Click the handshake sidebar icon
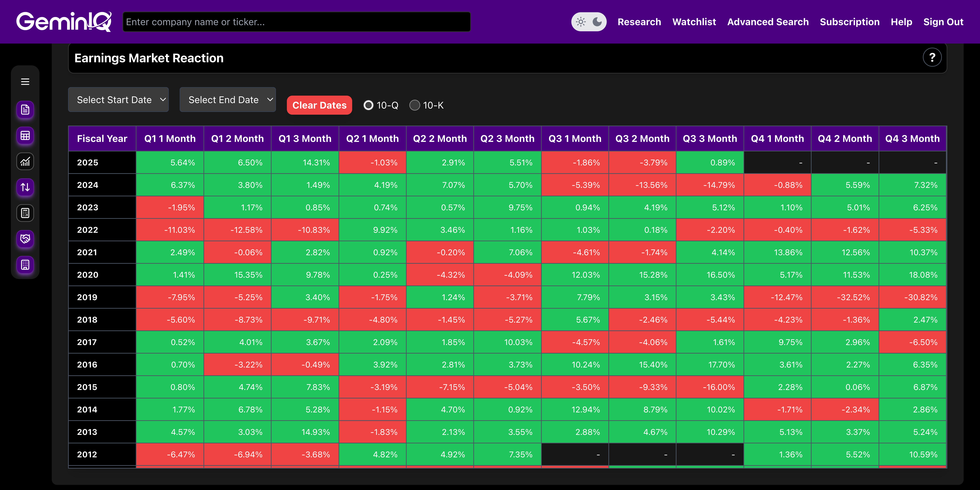The width and height of the screenshot is (980, 490). click(25, 239)
